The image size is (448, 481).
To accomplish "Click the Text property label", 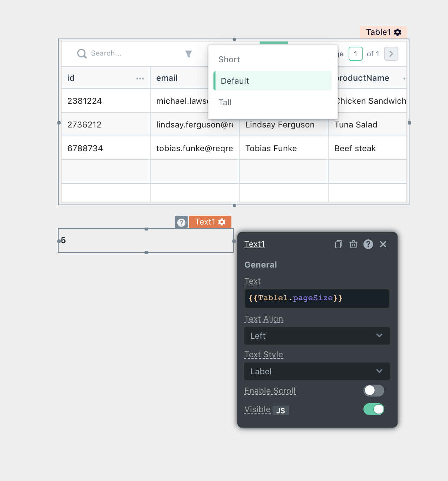I will (253, 281).
